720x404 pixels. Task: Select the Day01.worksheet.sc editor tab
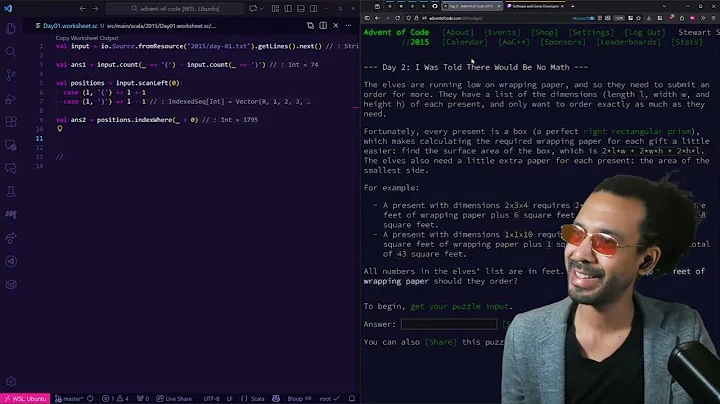pyautogui.click(x=70, y=26)
